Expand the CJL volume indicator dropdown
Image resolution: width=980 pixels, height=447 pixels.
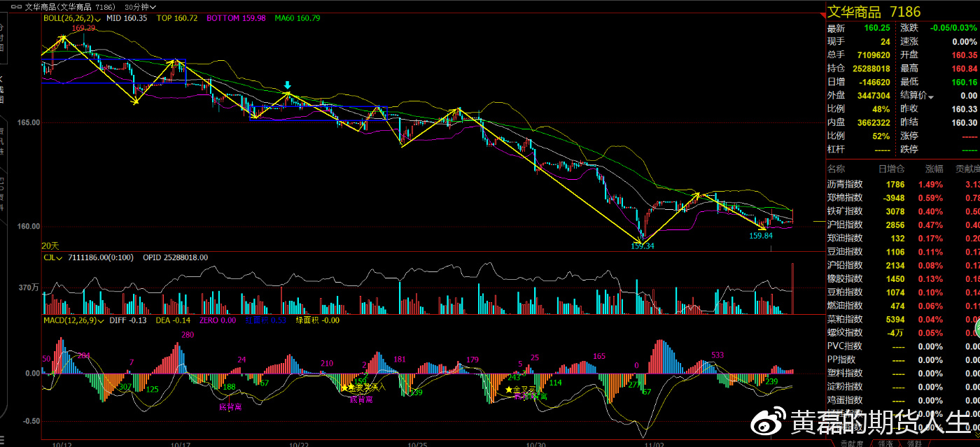tap(52, 257)
